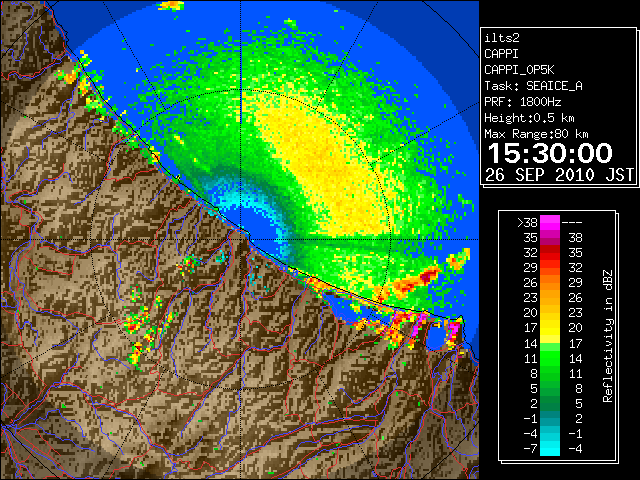Click the 'Height:0.5 km' text
640x480 pixels.
(x=529, y=118)
